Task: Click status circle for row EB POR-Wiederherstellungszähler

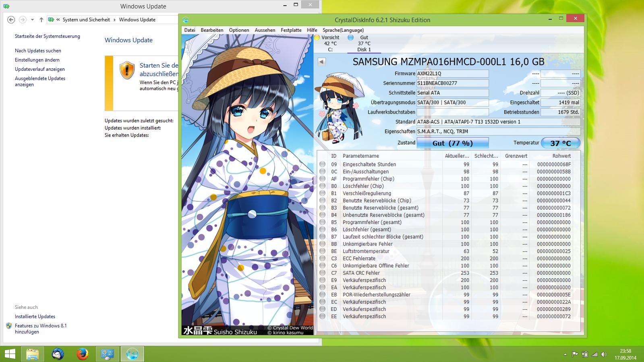Action: tap(323, 295)
